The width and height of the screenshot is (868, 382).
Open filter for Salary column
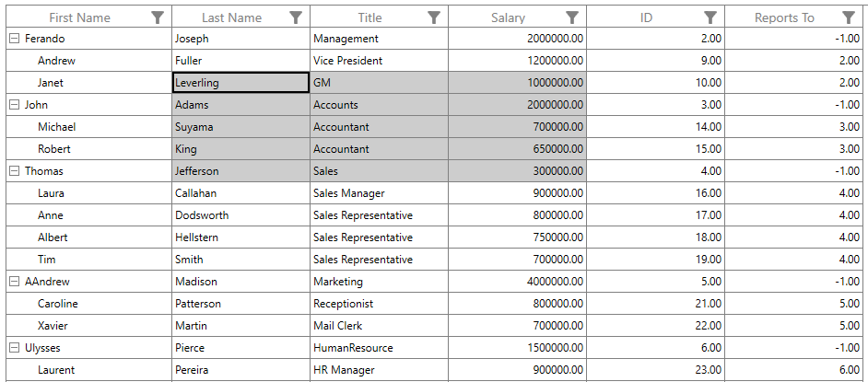click(x=573, y=17)
